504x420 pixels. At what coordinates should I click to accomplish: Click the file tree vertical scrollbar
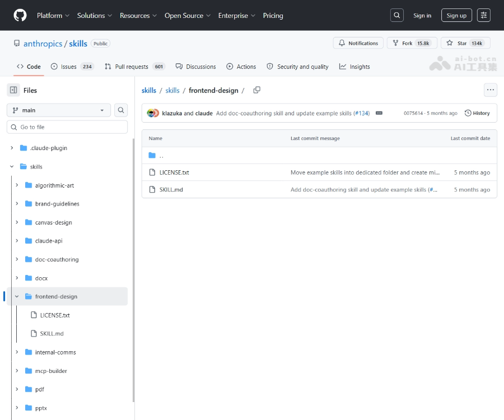133,270
